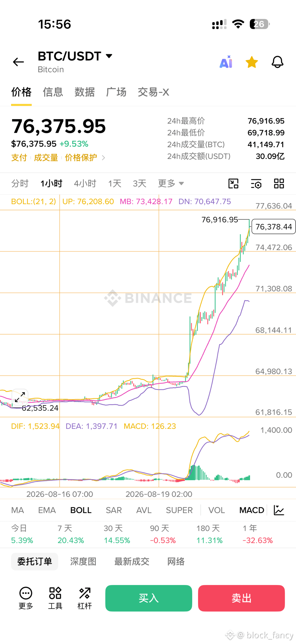Tap the BOLL parameters legend line

click(121, 202)
